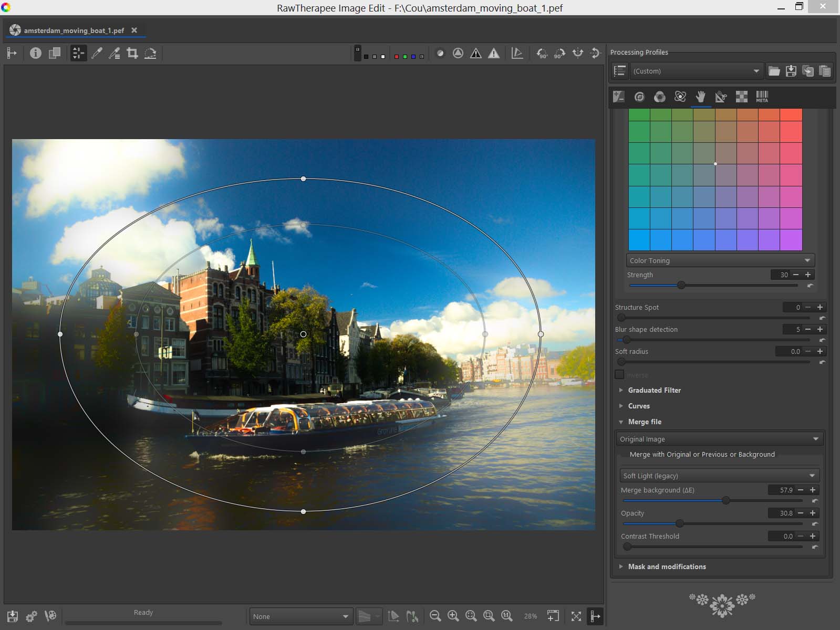Pick the white balance eyedropper tool
This screenshot has width=840, height=630.
pos(97,53)
